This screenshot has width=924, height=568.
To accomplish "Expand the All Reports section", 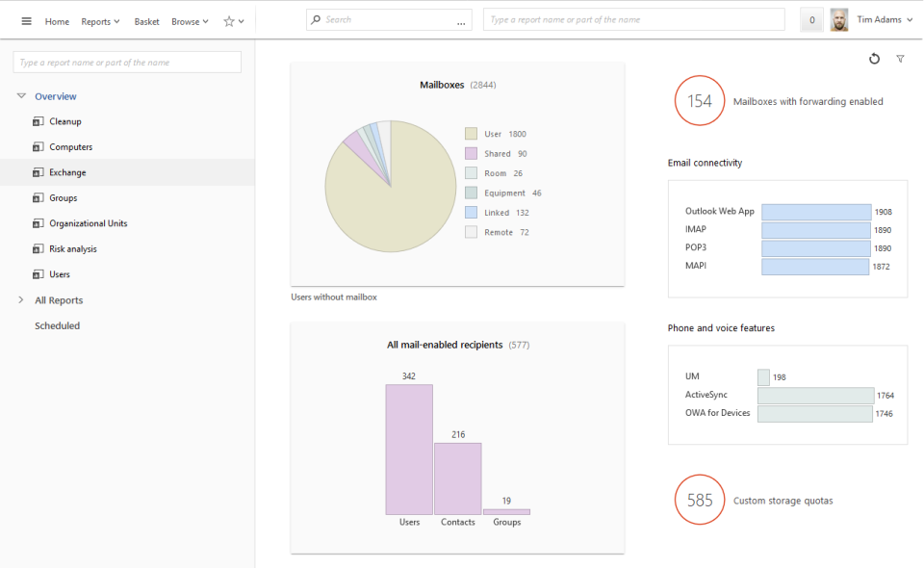I will click(19, 299).
